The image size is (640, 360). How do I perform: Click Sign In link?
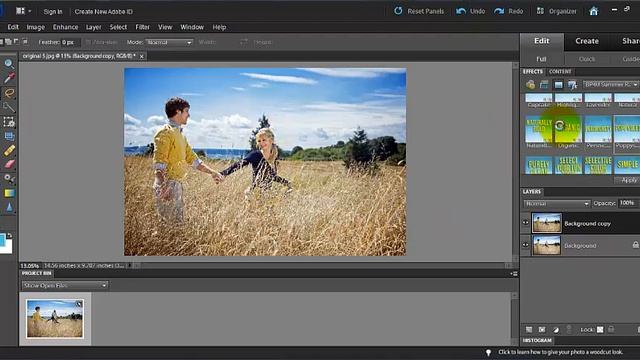click(x=53, y=11)
